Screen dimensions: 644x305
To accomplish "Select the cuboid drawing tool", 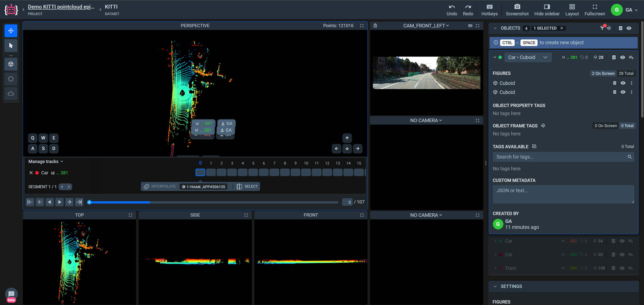I will tap(11, 64).
